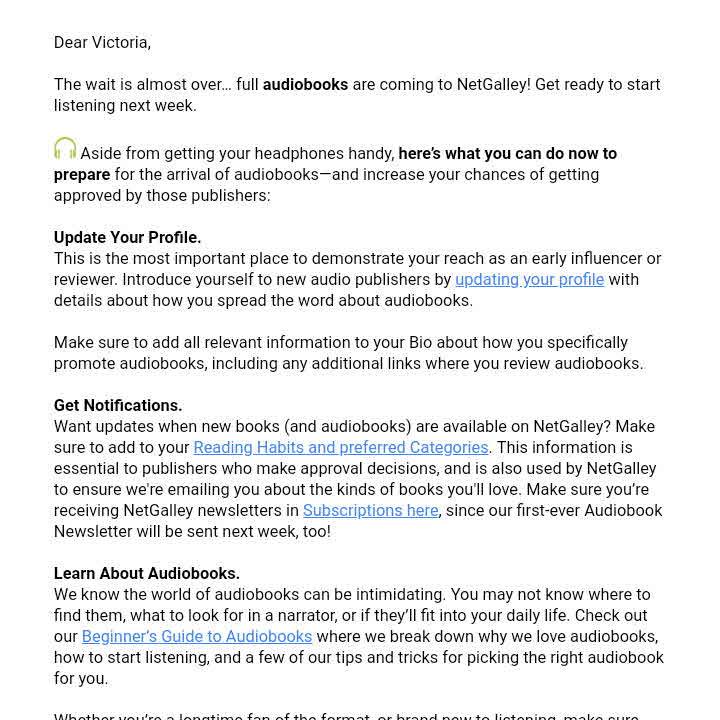Screen dimensions: 720x720
Task: Click the paragraph starting "Make sure to add all relevant"
Action: (340, 342)
